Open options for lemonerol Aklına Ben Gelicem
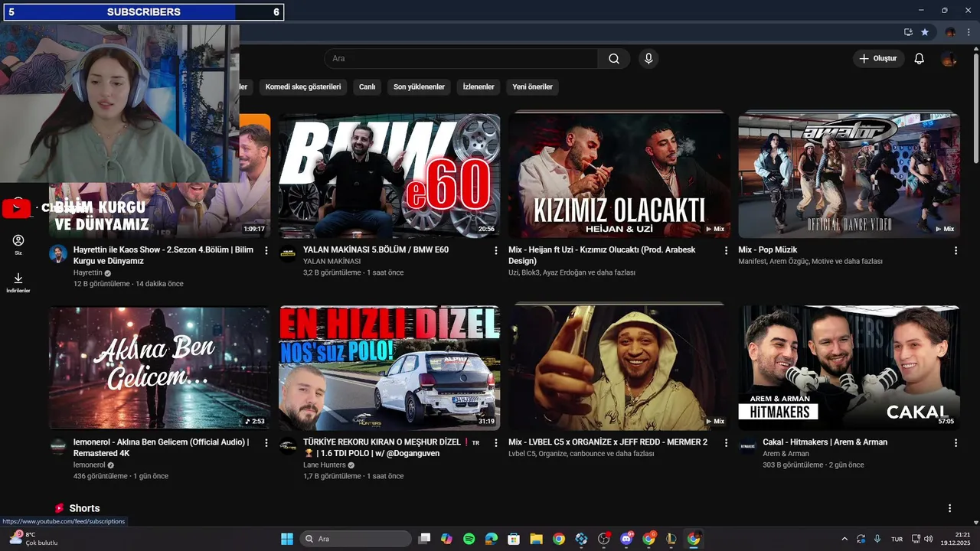 tap(266, 442)
